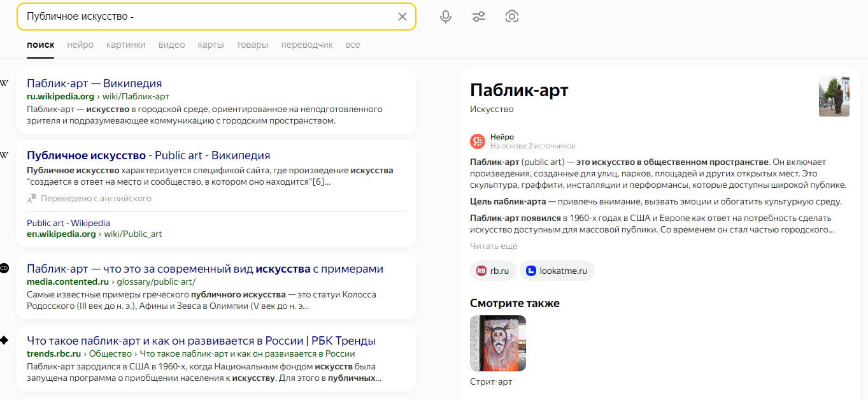868x400 pixels.
Task: Click the microphone voice search icon
Action: [x=446, y=17]
